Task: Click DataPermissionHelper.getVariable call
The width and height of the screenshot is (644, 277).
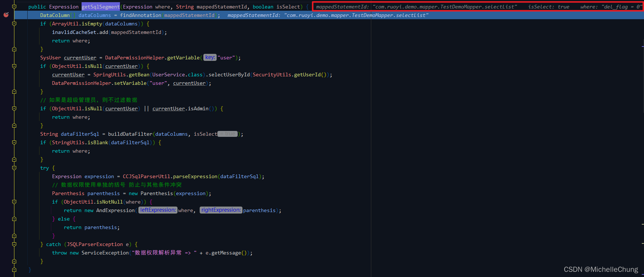Action: point(152,58)
